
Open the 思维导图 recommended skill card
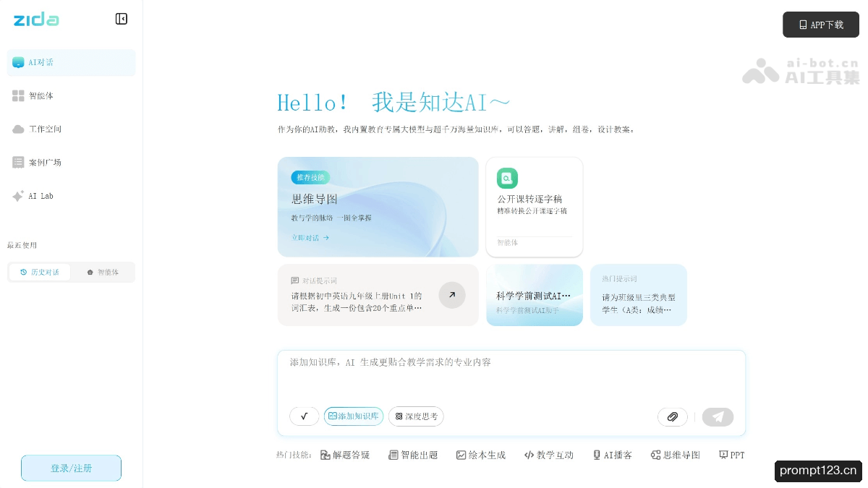click(378, 207)
